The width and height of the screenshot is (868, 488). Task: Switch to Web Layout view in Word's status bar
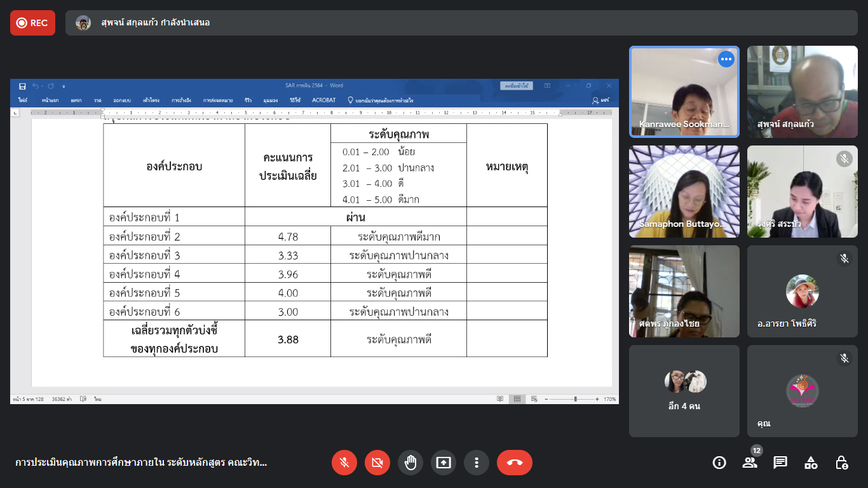533,399
